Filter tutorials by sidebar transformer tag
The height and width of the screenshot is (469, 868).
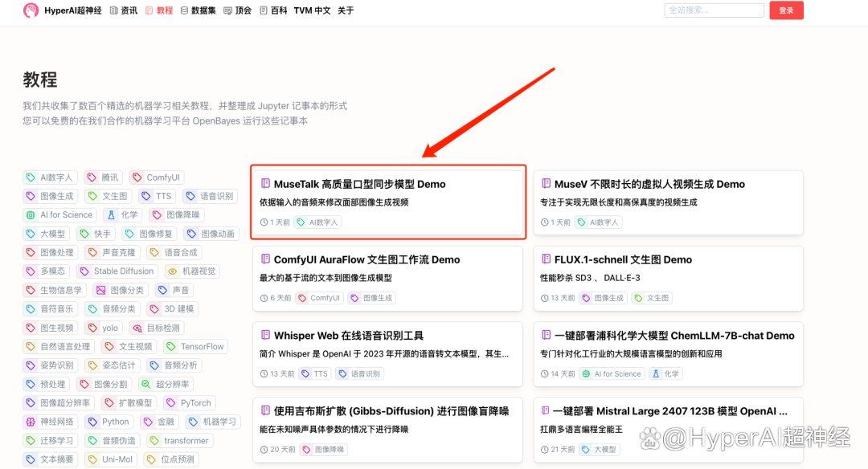179,441
